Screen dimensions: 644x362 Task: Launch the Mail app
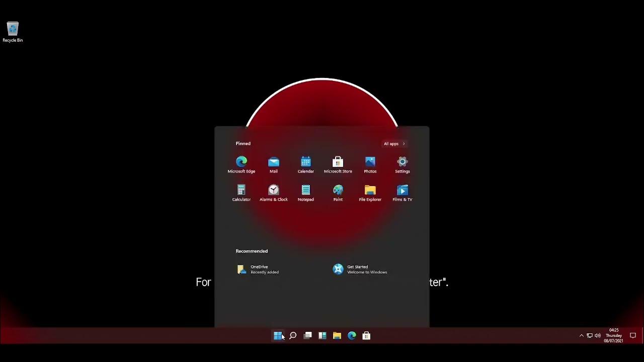click(274, 165)
